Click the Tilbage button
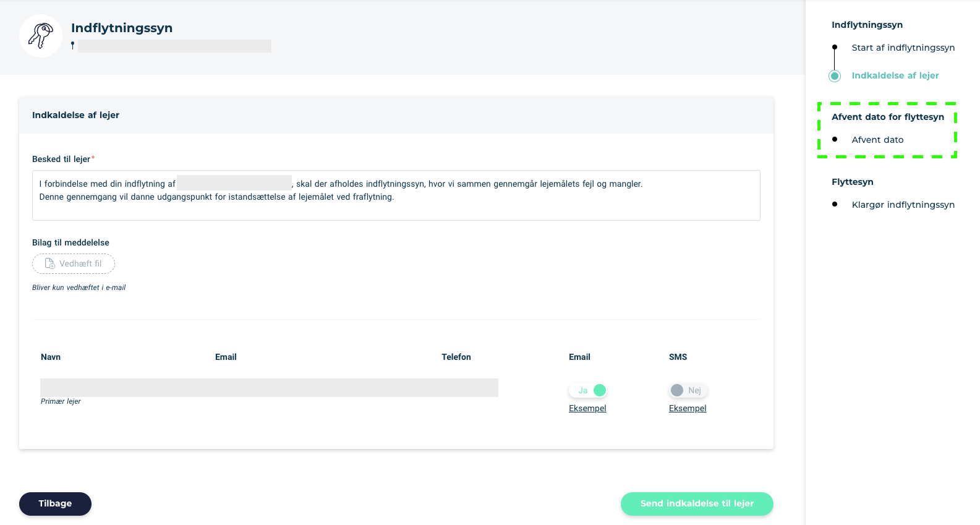This screenshot has width=980, height=525. pos(55,503)
